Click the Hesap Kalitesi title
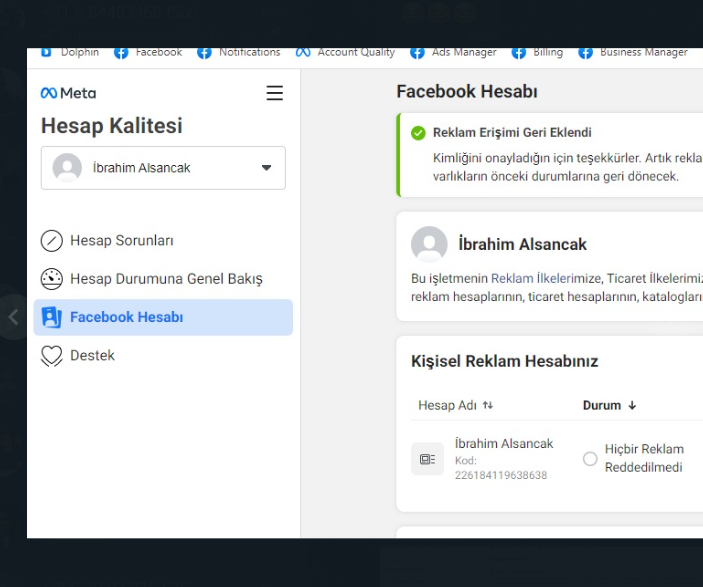The height and width of the screenshot is (587, 703). tap(112, 125)
